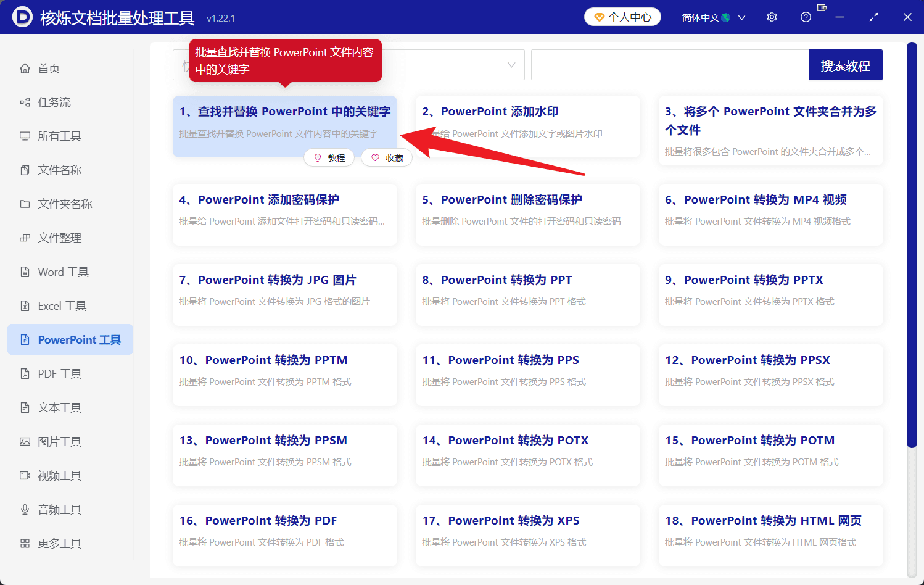Open the 简体中文 language dropdown
Image resolution: width=924 pixels, height=585 pixels.
(714, 17)
